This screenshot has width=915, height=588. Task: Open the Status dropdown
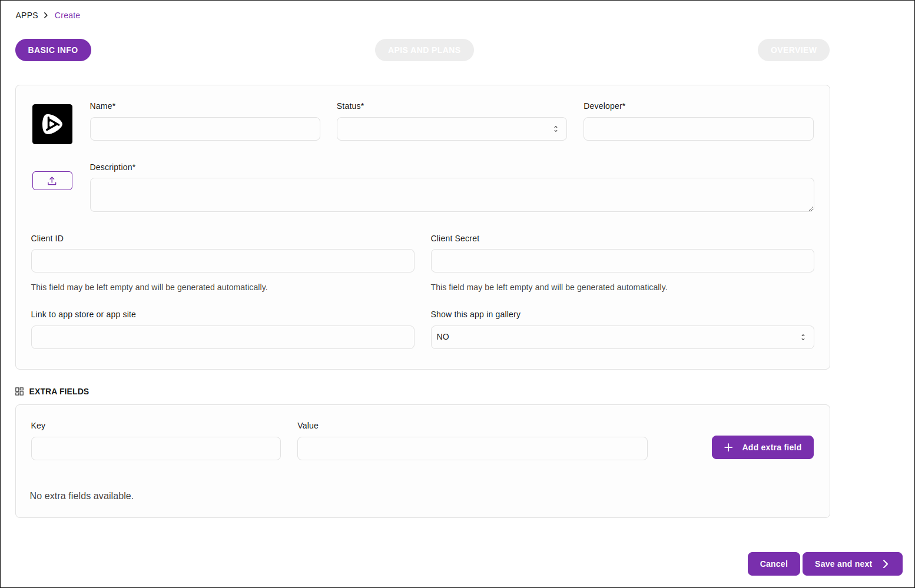(x=451, y=128)
